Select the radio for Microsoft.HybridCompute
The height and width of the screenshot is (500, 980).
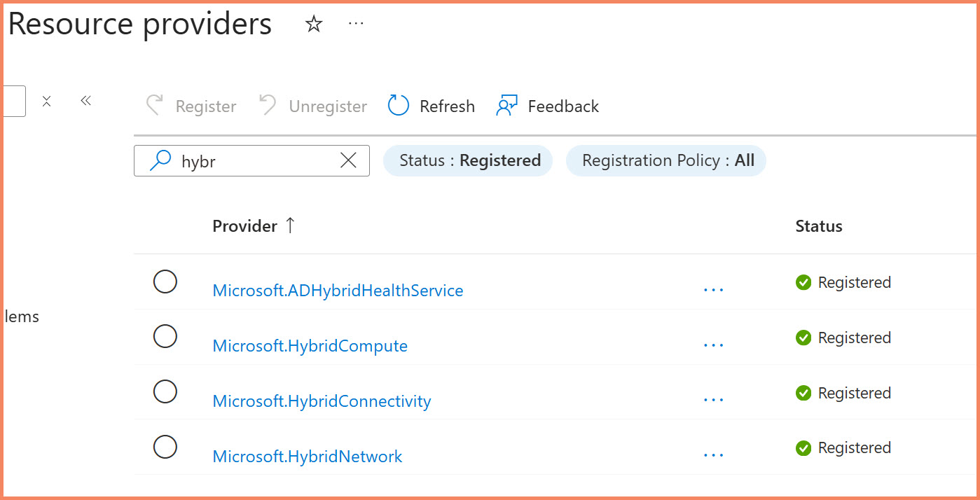(x=165, y=336)
